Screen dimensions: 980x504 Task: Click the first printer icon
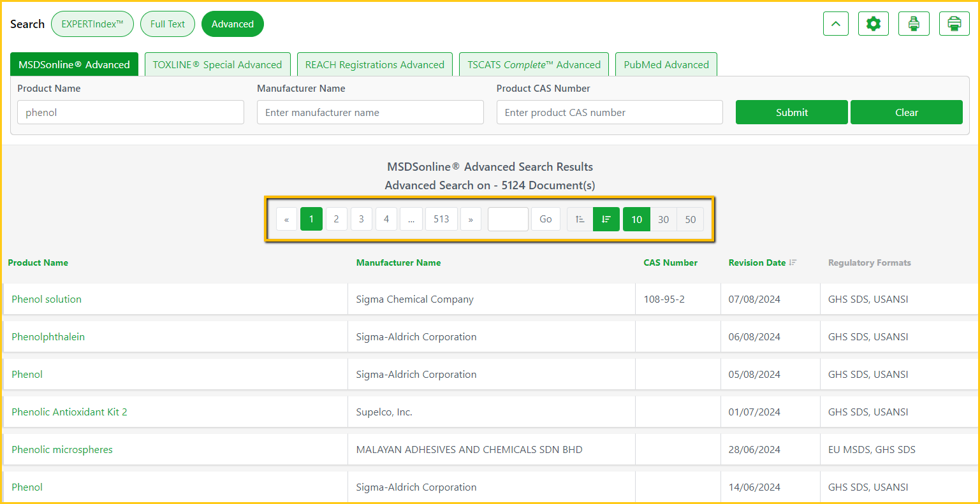pyautogui.click(x=914, y=24)
